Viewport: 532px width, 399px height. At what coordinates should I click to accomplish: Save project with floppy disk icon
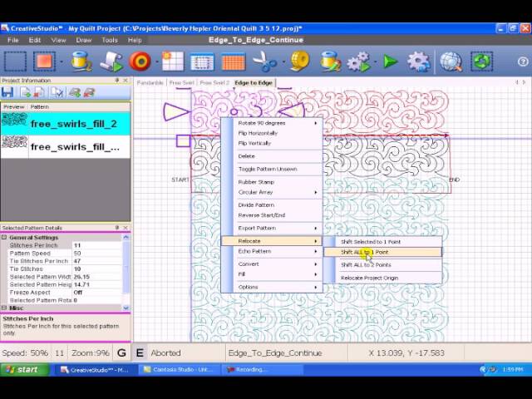click(7, 92)
